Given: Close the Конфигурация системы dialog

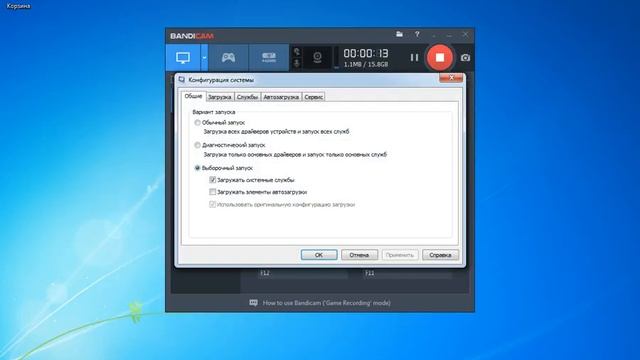Looking at the screenshot, I should pyautogui.click(x=451, y=78).
